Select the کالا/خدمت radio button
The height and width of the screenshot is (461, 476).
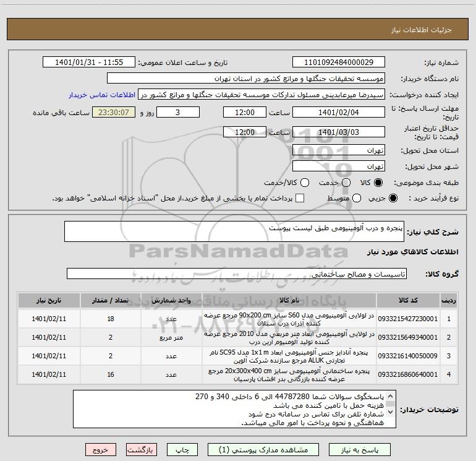click(305, 183)
